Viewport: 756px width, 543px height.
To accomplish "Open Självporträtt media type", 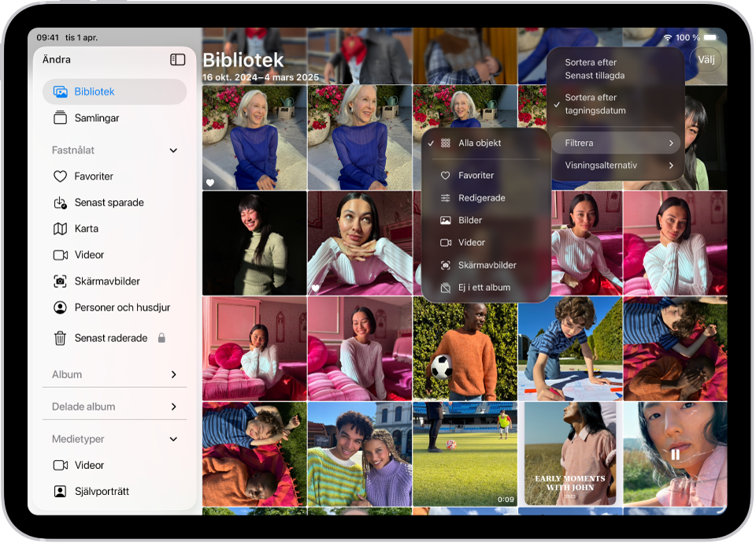I will (115, 491).
